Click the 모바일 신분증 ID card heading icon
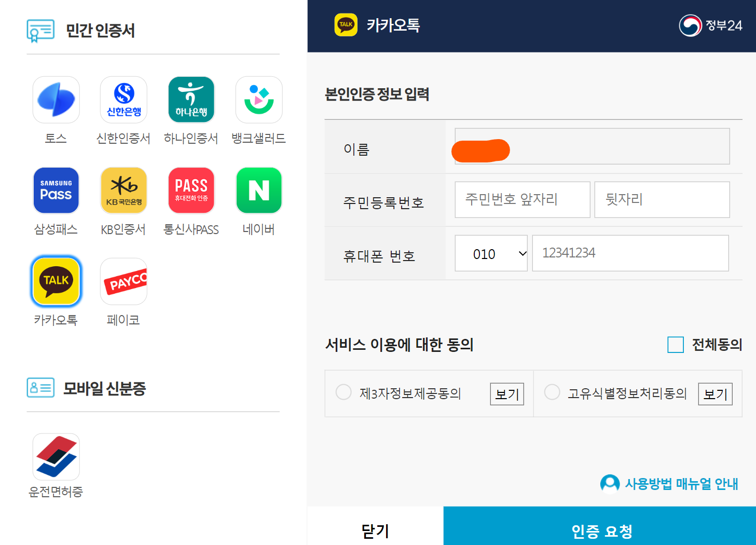The height and width of the screenshot is (545, 756). pyautogui.click(x=40, y=388)
